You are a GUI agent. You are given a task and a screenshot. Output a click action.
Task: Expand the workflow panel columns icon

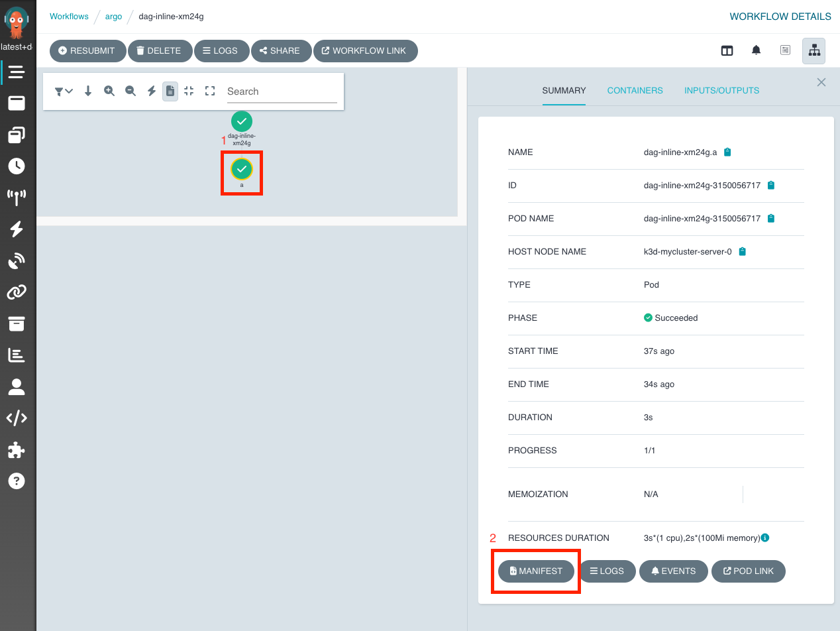pyautogui.click(x=727, y=50)
